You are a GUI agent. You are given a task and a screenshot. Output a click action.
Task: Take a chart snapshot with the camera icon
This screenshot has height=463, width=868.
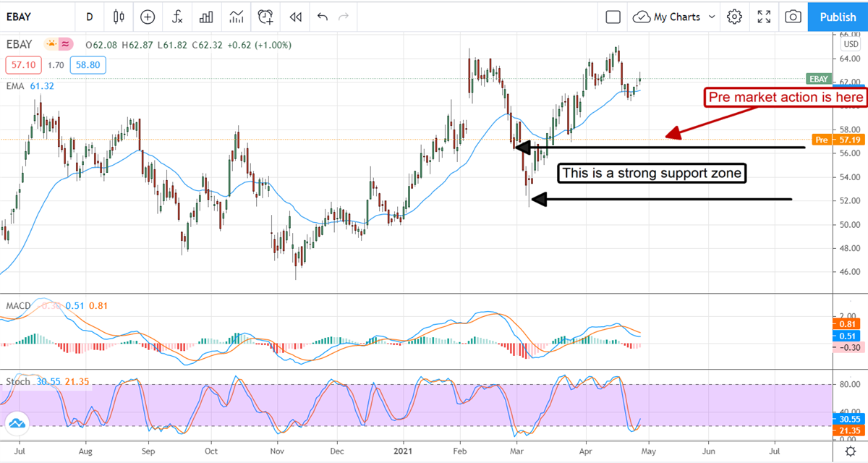point(793,17)
